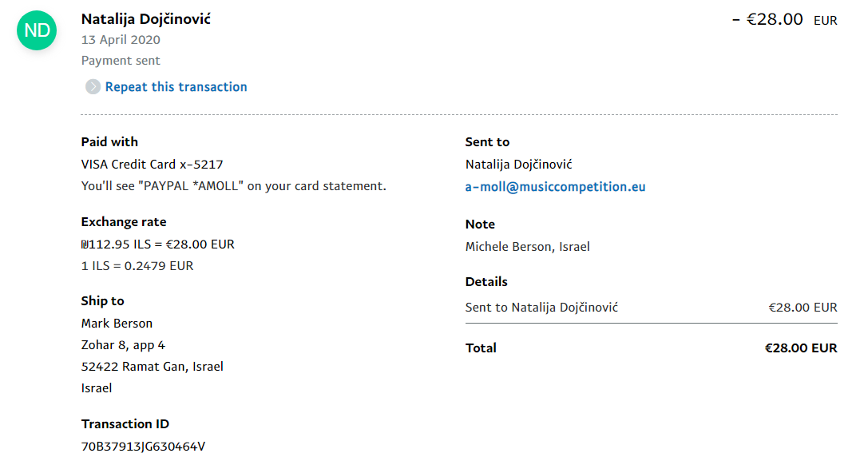Click the Total €28.00 EUR amount
Viewport: 868px width, 465px height.
pos(800,348)
